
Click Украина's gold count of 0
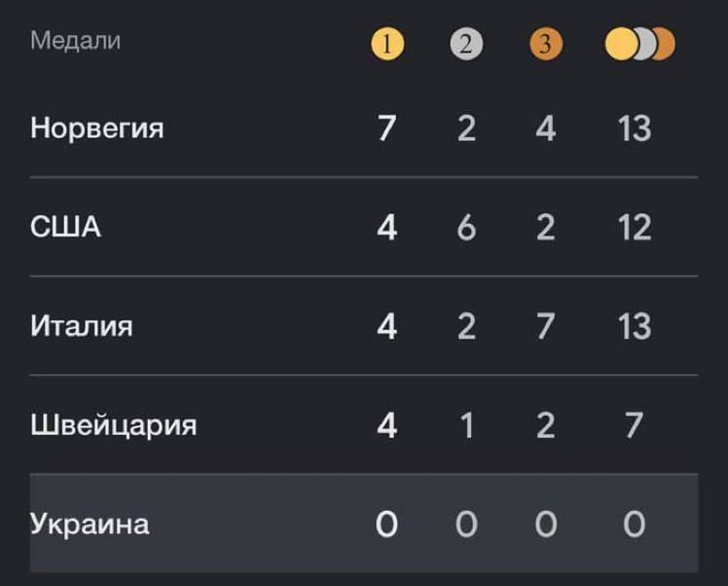pyautogui.click(x=386, y=524)
